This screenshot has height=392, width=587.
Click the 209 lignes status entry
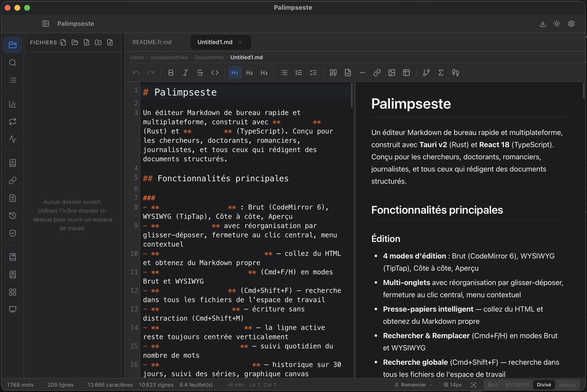coord(60,385)
